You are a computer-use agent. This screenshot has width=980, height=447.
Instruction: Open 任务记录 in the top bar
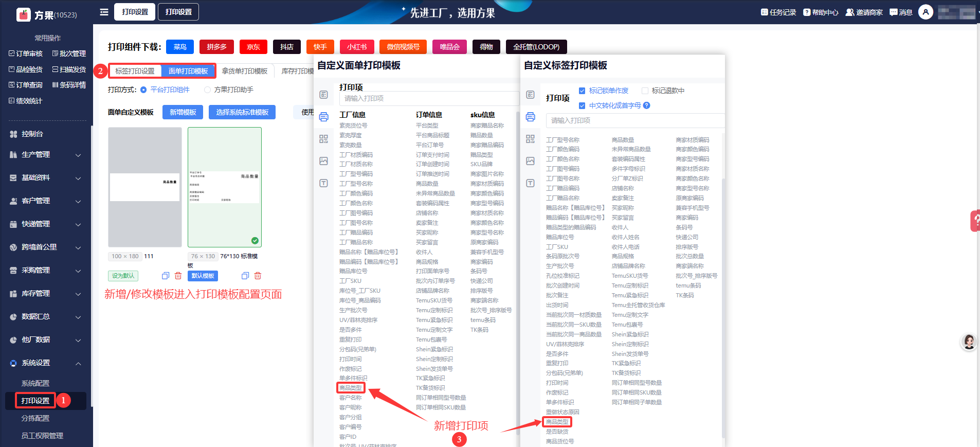click(x=778, y=12)
